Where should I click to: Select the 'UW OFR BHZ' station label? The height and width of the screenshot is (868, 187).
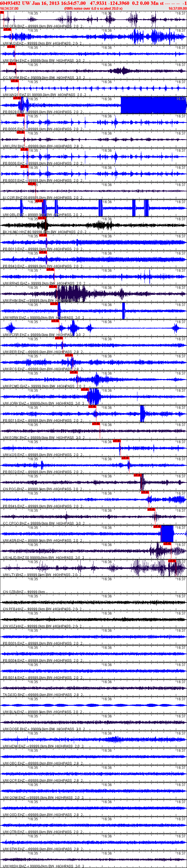tap(14, 26)
